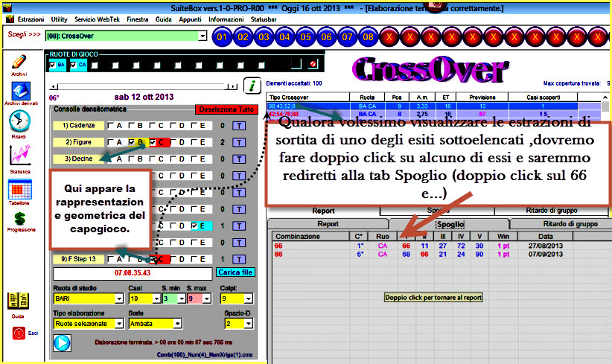The height and width of the screenshot is (364, 612).
Task: Click Deseleziona Tutto button
Action: (226, 110)
